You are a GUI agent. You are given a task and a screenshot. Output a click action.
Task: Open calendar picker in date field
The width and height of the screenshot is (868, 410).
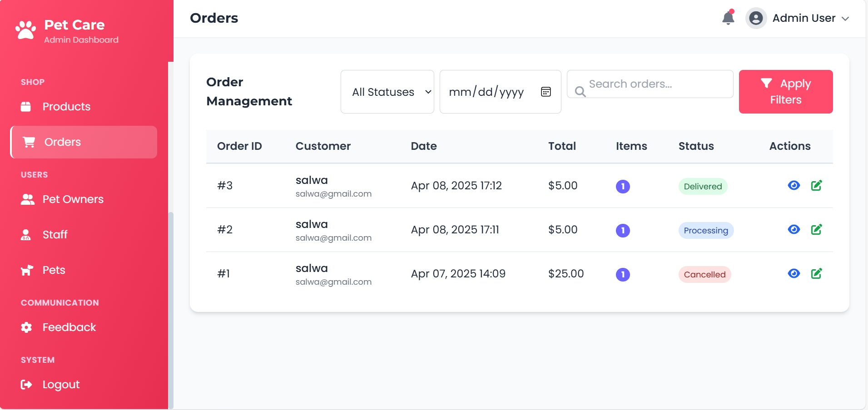click(546, 92)
